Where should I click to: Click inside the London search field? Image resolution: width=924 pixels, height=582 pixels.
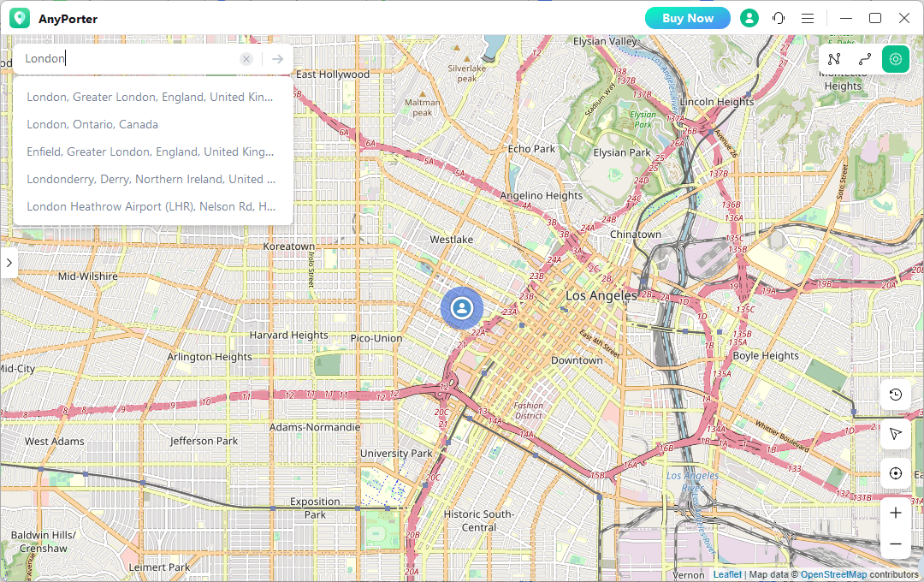(128, 59)
